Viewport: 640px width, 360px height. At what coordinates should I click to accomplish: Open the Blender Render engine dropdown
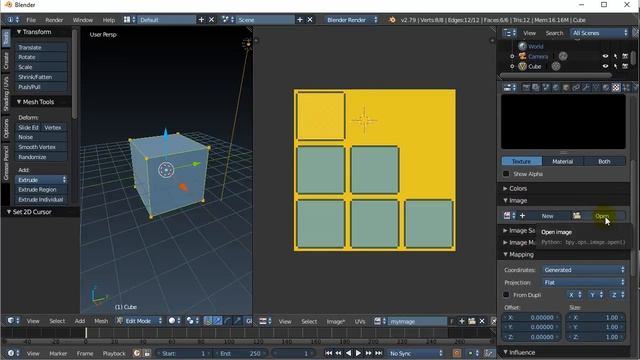(351, 20)
